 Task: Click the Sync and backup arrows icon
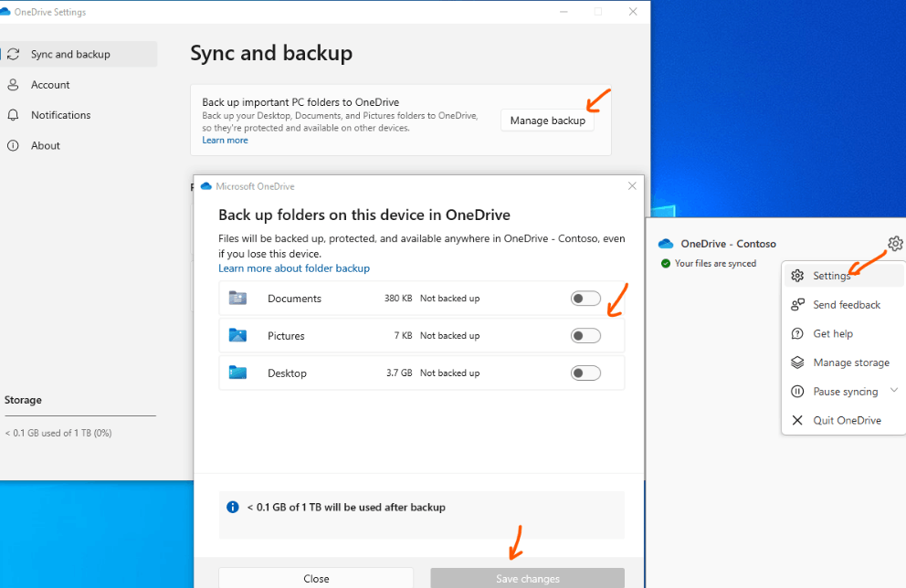[14, 54]
